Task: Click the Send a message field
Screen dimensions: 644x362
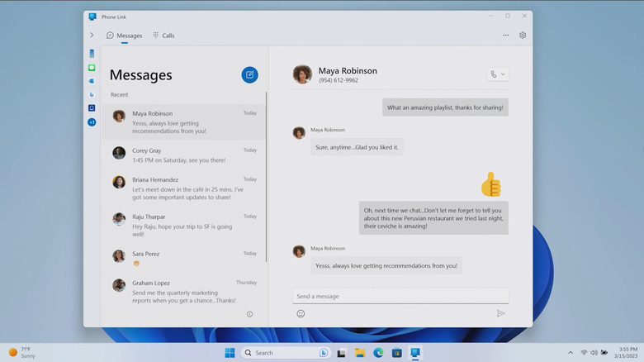Action: click(400, 296)
